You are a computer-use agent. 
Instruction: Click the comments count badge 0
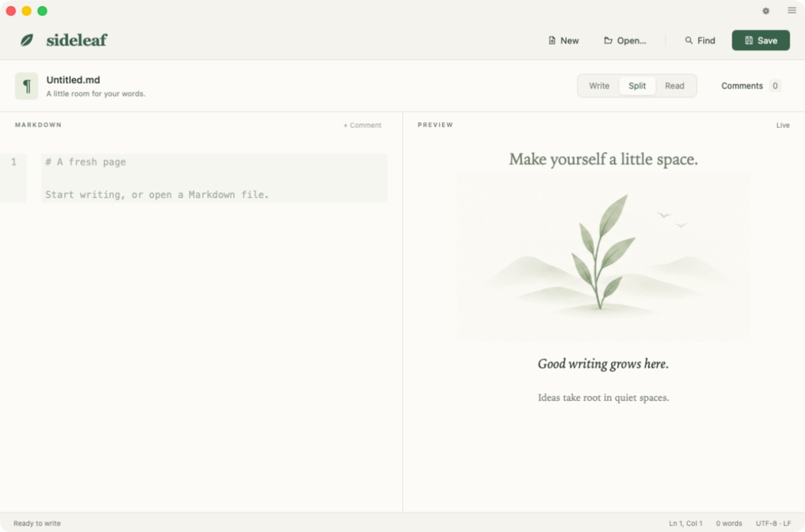pos(775,86)
